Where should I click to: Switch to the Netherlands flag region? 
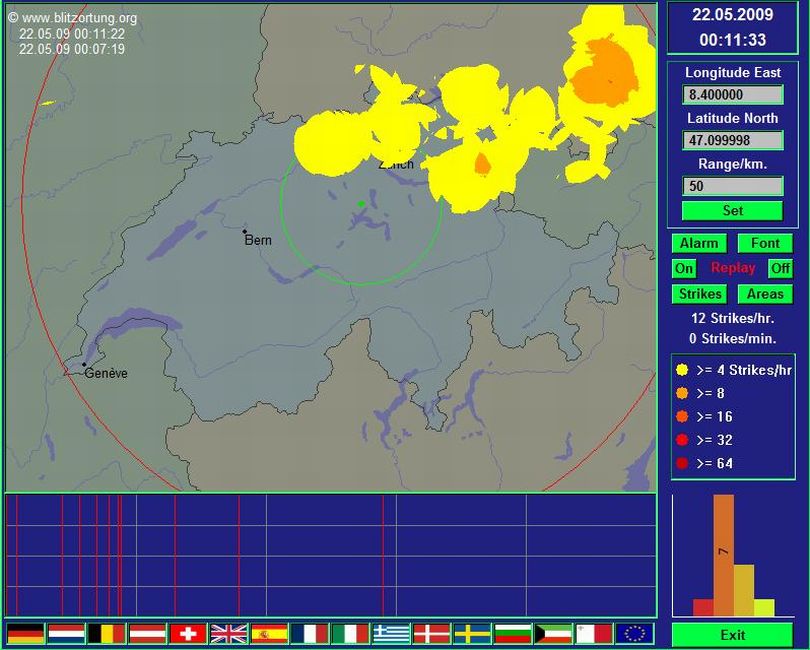click(x=66, y=633)
